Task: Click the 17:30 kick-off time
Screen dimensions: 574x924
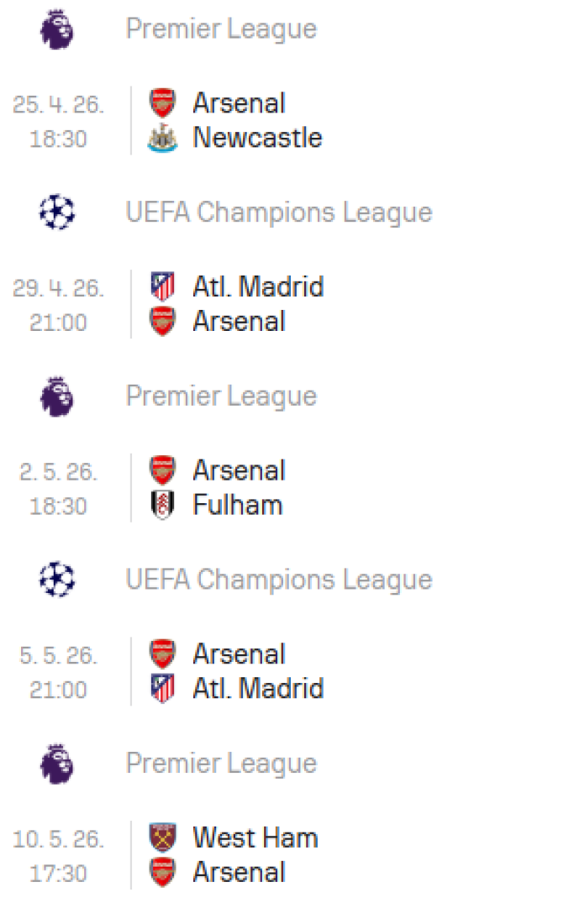Action: point(58,874)
